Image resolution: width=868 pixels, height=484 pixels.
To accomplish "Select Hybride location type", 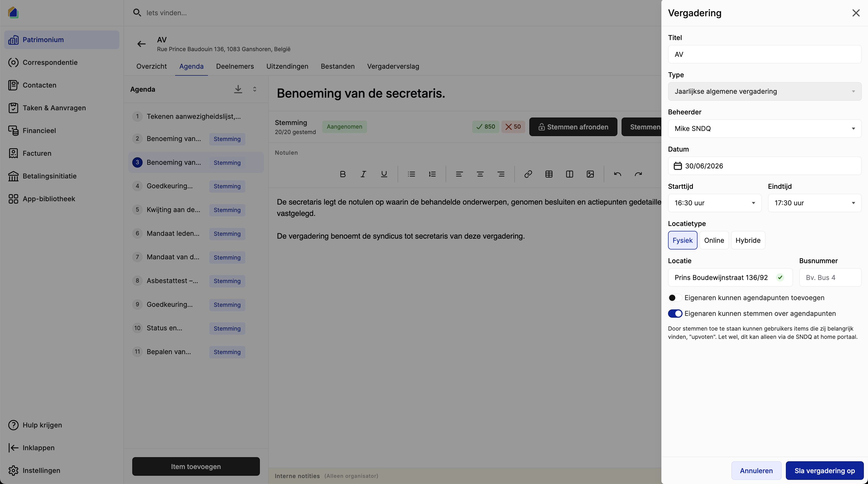I will coord(748,240).
